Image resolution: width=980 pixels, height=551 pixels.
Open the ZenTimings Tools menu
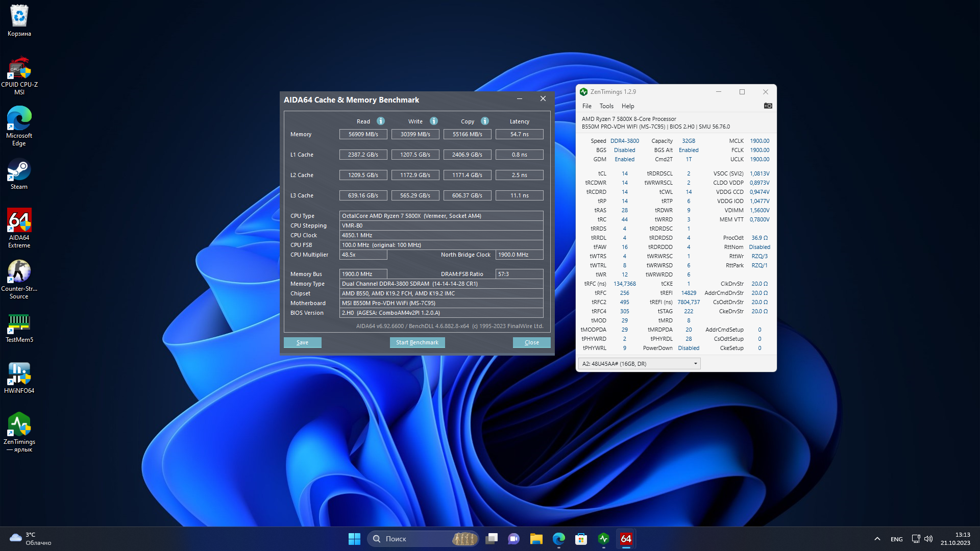tap(606, 106)
